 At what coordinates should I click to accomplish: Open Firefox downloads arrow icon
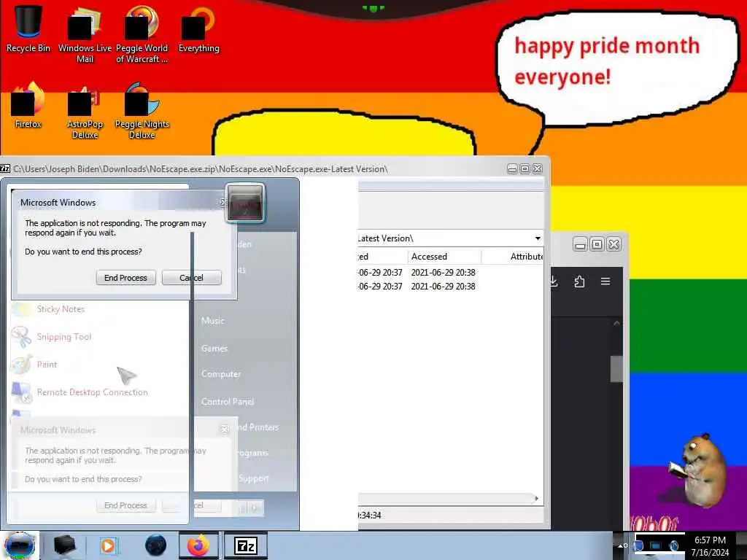(554, 281)
